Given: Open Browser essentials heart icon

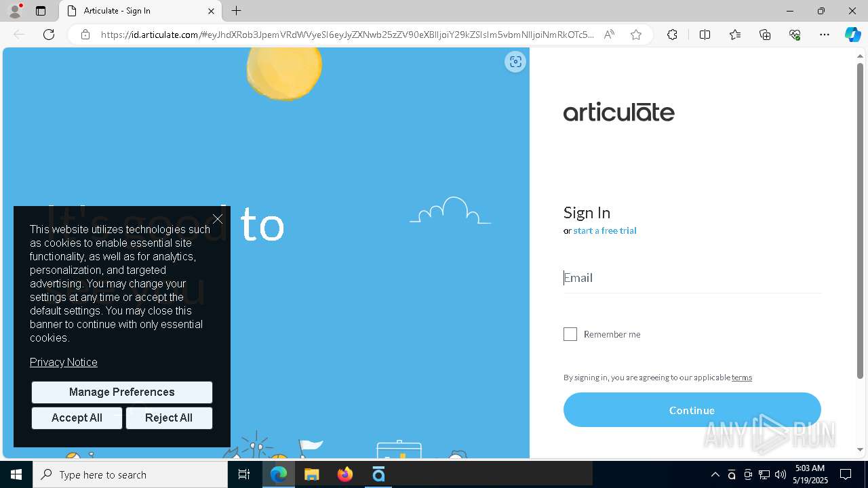Looking at the screenshot, I should point(795,35).
